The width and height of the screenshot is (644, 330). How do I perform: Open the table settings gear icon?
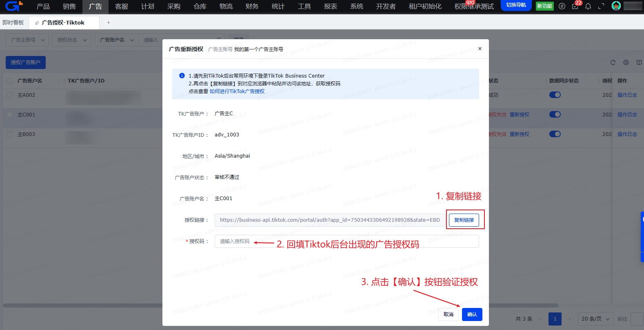coord(626,62)
